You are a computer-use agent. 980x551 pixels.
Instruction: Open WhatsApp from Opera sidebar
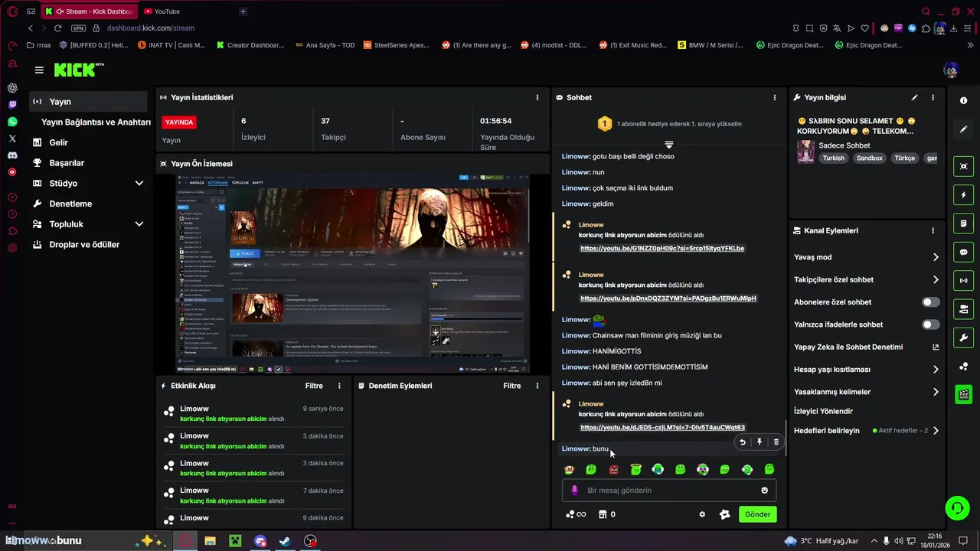click(12, 122)
